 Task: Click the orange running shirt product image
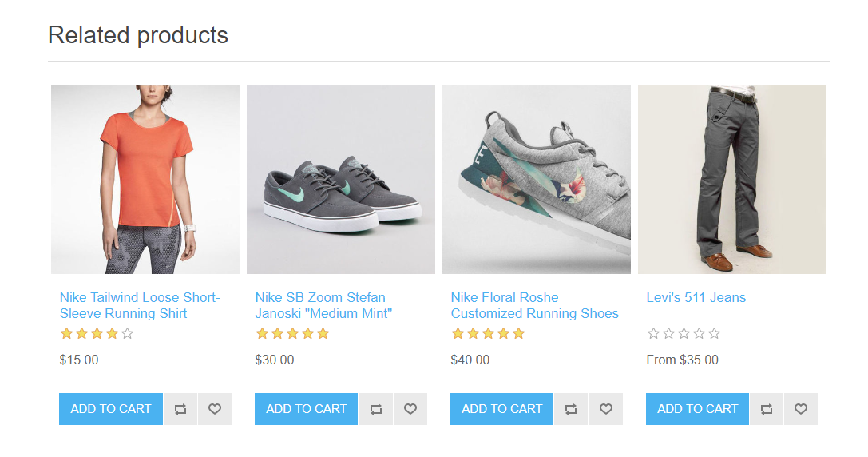145,180
